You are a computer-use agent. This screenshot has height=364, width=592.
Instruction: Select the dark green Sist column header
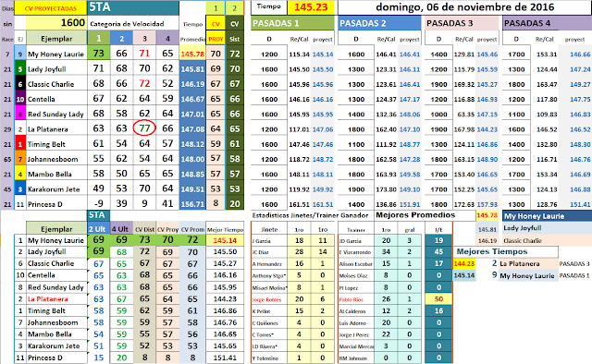[234, 39]
